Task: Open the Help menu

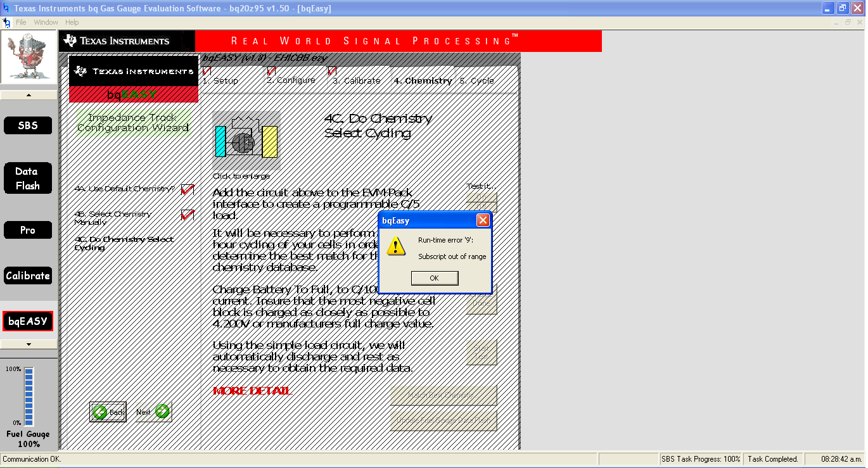Action: coord(72,22)
